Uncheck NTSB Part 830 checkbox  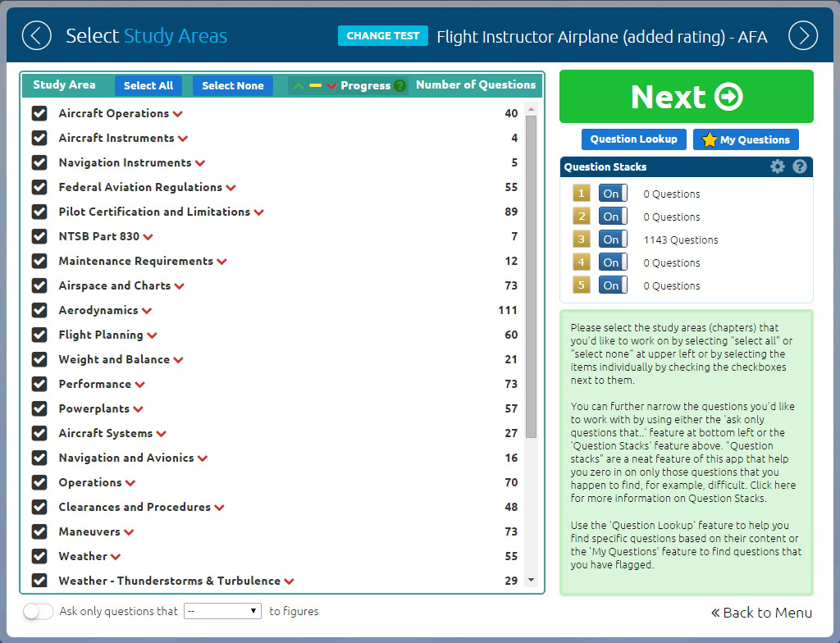point(39,236)
